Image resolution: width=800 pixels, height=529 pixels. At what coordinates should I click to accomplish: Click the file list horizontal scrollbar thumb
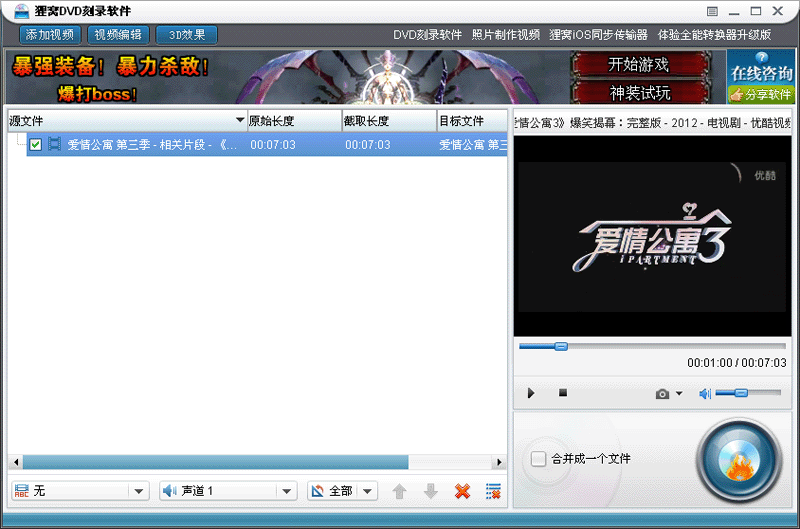click(215, 462)
